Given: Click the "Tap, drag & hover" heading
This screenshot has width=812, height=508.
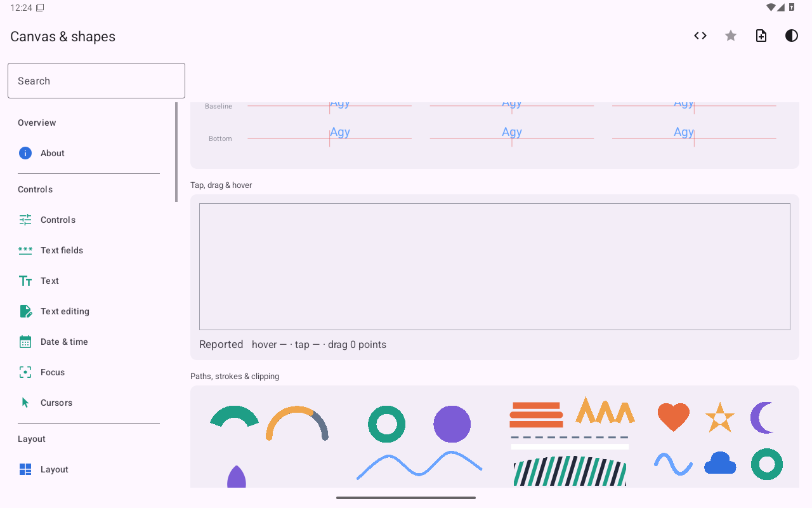Looking at the screenshot, I should (221, 185).
